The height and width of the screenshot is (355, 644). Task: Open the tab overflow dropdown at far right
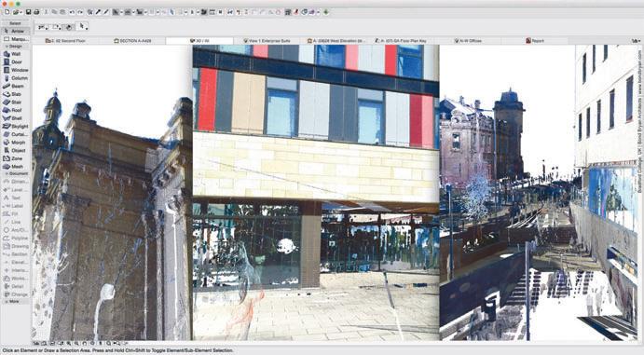tap(636, 41)
